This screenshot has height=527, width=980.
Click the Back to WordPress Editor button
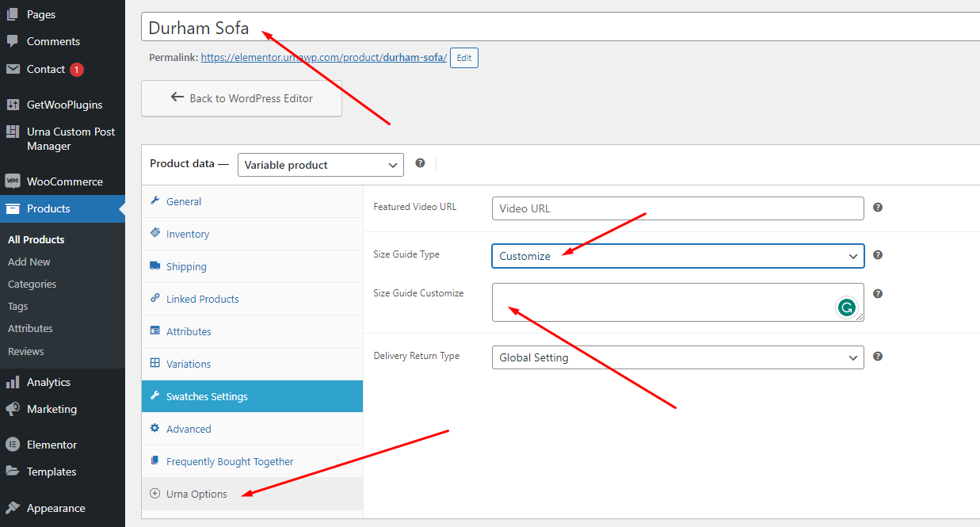click(242, 98)
